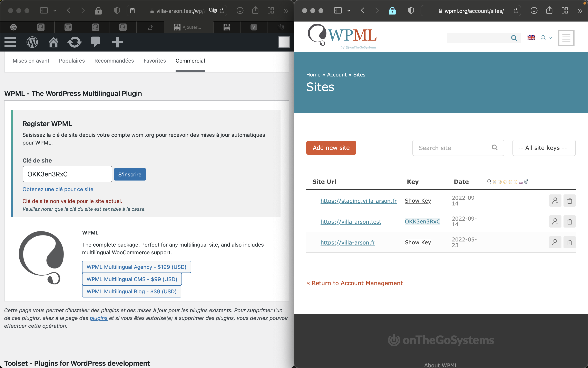Click the search magnifier on WPML header
Screen dimensions: 588x368
coord(514,38)
